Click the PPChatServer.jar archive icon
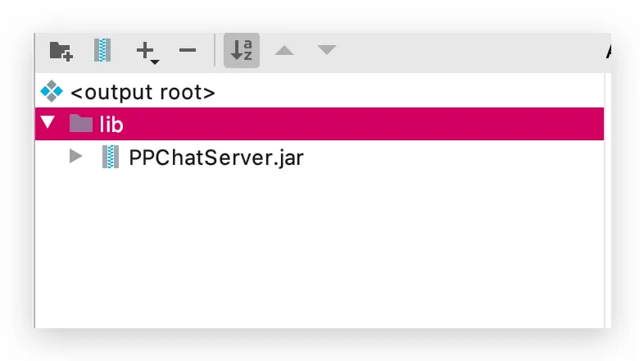644x361 pixels. tap(111, 157)
